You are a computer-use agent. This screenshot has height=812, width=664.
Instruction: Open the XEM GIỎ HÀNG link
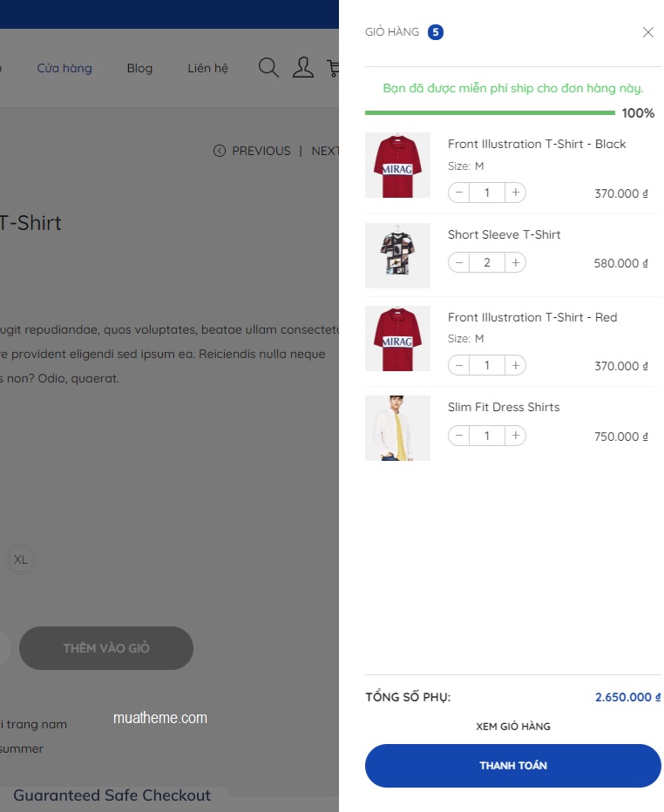[x=512, y=727]
